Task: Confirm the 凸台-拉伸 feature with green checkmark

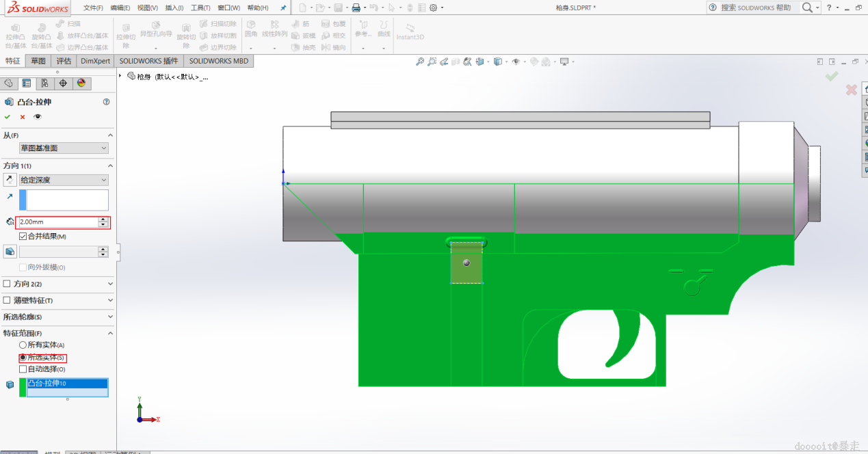Action: 8,117
